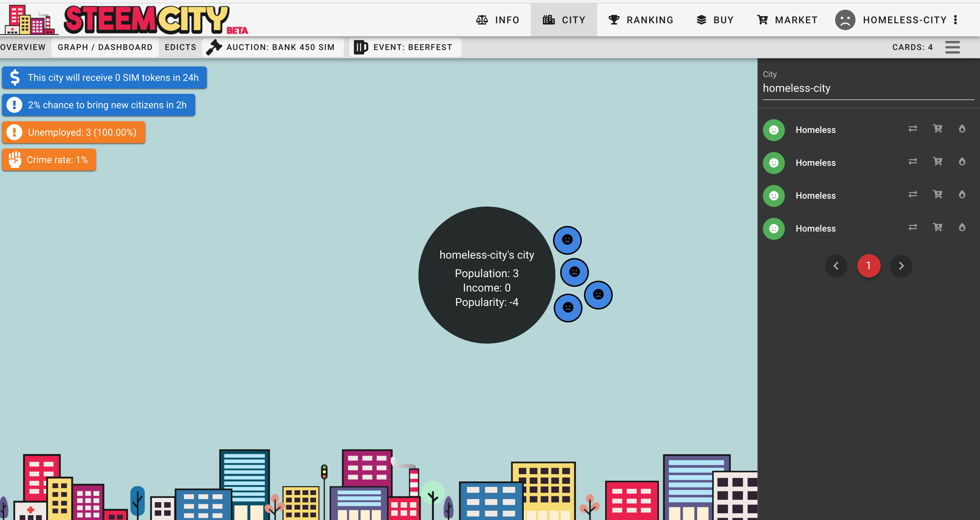Click burn flame icon on fourth Homeless card
Screen dimensions: 980x520
962,227
